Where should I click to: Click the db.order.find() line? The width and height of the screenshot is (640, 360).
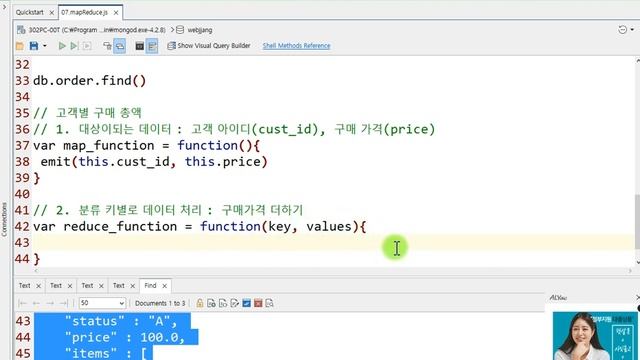pos(89,80)
